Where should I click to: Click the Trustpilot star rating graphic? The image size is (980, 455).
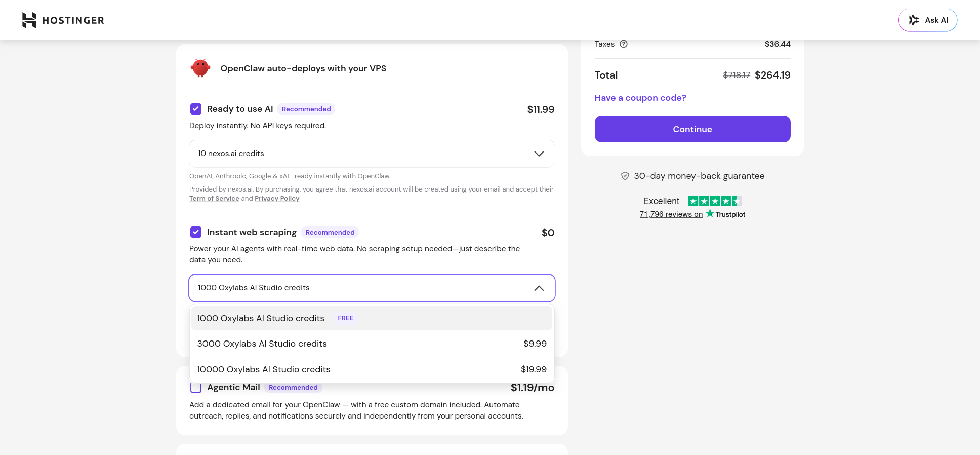click(715, 201)
